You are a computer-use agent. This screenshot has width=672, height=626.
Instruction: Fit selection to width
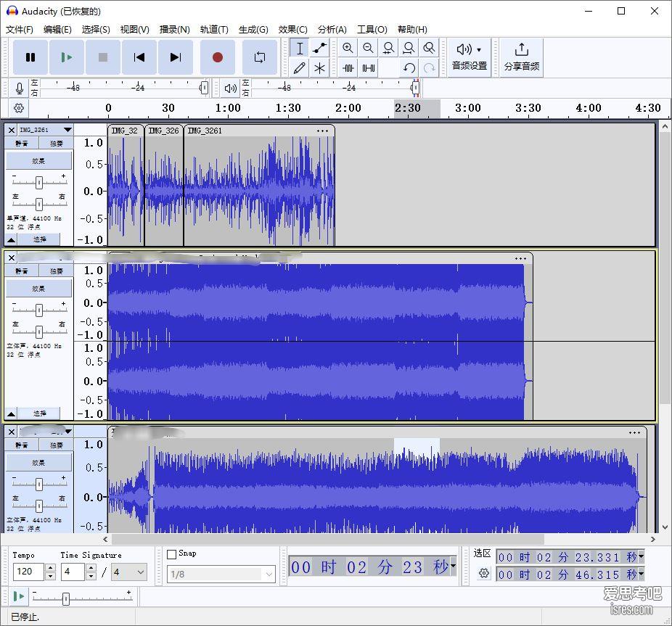coord(388,48)
